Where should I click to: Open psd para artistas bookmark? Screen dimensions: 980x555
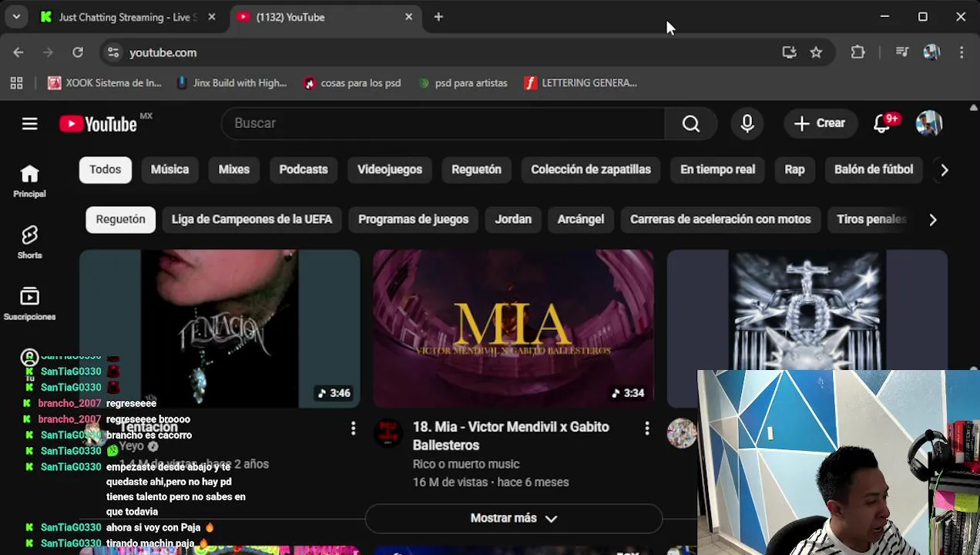(462, 82)
